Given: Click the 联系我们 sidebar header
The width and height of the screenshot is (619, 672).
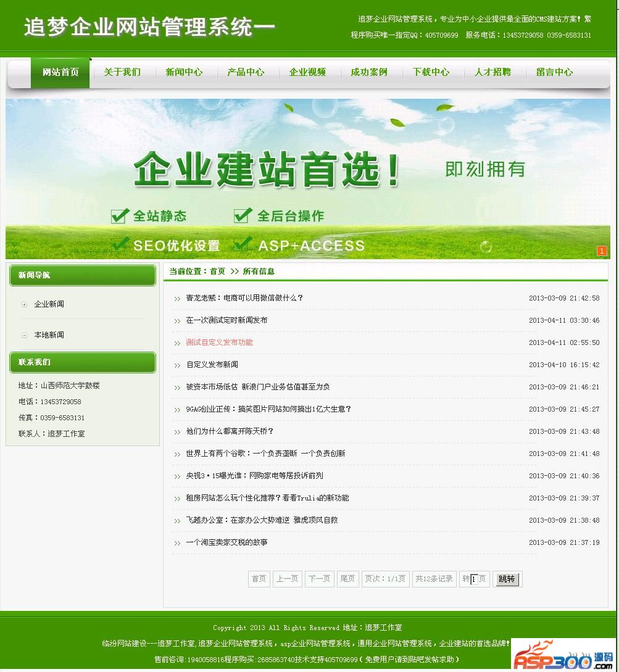Looking at the screenshot, I should click(82, 363).
